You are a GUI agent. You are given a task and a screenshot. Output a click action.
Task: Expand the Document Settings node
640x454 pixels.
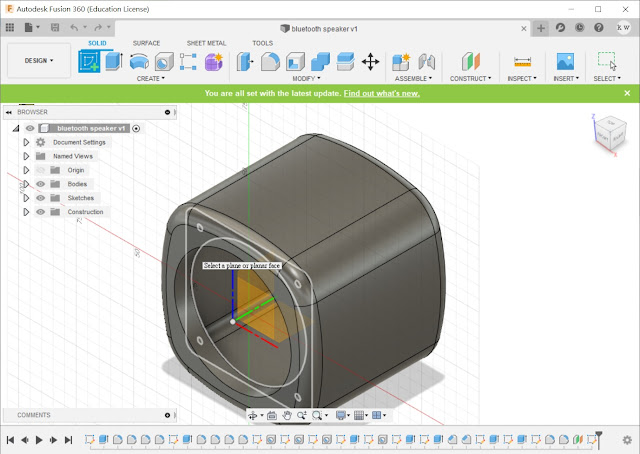pos(26,142)
